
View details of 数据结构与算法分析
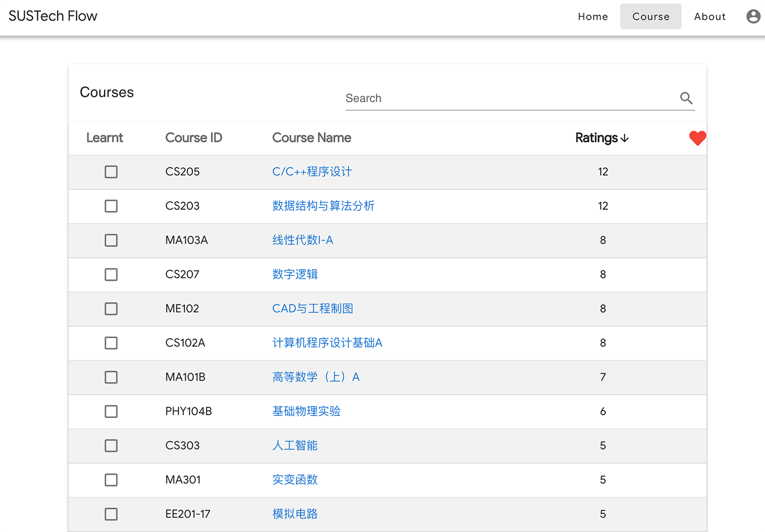pyautogui.click(x=323, y=206)
